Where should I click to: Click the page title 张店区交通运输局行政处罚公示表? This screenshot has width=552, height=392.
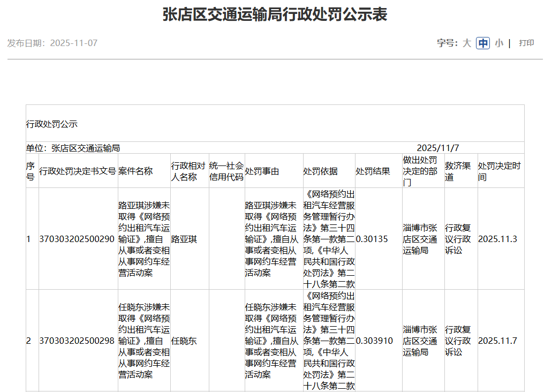coord(275,14)
